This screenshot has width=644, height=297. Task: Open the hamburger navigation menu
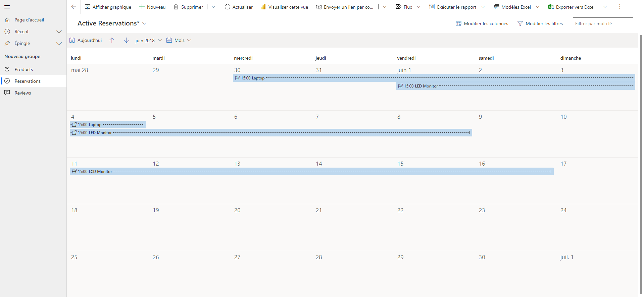[7, 7]
